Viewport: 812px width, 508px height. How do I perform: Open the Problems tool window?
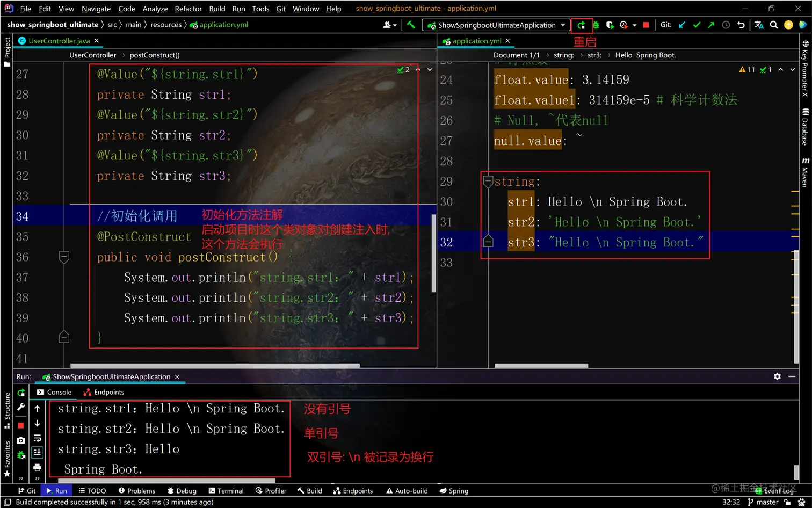tap(137, 491)
